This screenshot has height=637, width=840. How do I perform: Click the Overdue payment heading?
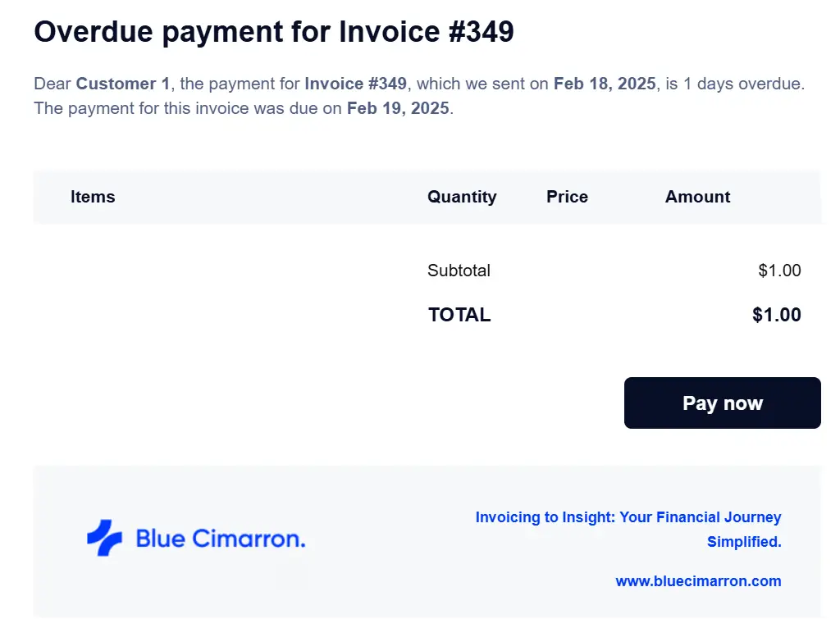(274, 32)
